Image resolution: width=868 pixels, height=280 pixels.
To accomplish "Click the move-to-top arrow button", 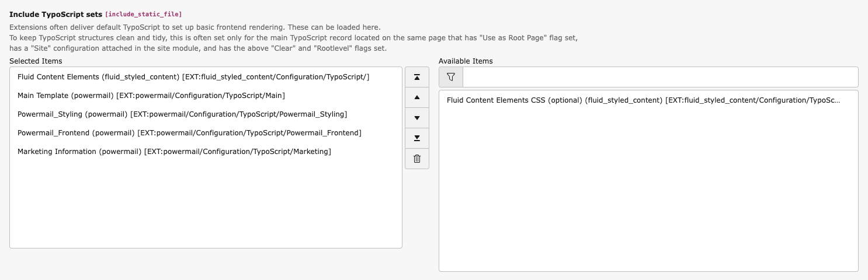I will [417, 77].
